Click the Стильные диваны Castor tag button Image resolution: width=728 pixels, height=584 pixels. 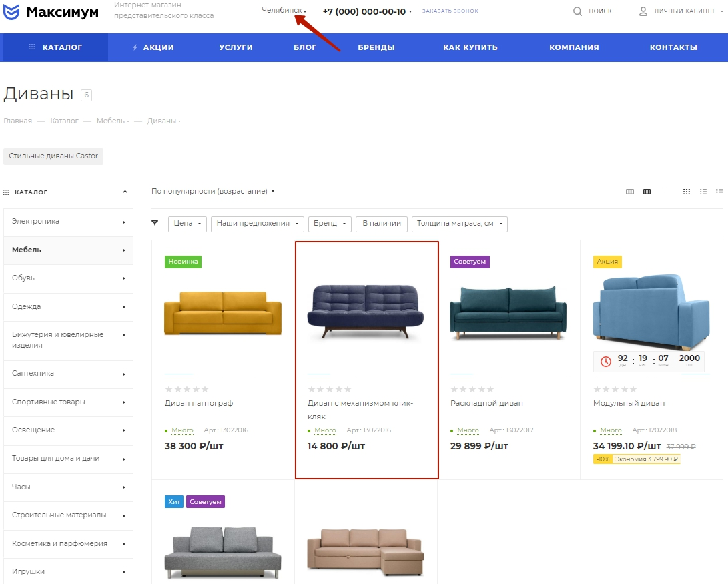coord(53,156)
